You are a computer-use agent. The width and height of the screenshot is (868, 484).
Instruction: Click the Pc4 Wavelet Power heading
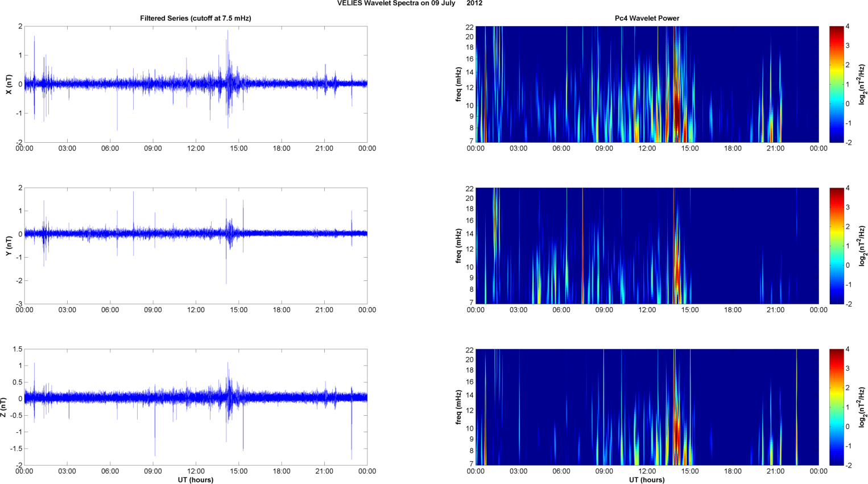point(647,18)
